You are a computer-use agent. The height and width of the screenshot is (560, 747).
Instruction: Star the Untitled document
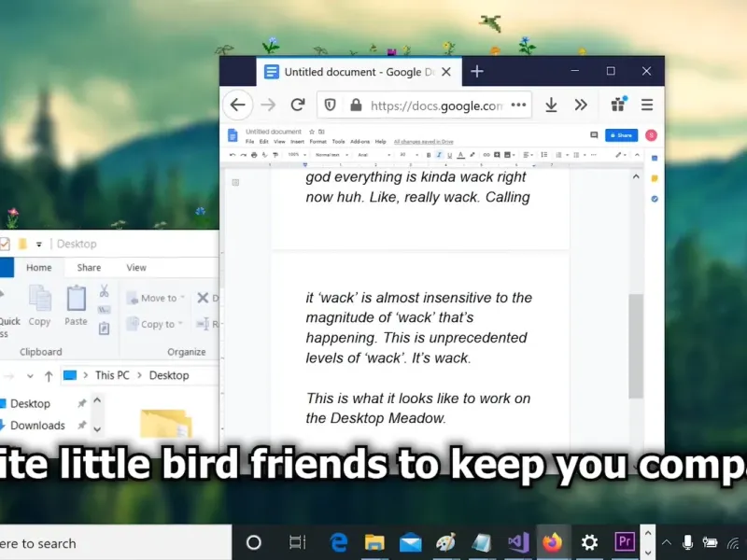point(312,132)
